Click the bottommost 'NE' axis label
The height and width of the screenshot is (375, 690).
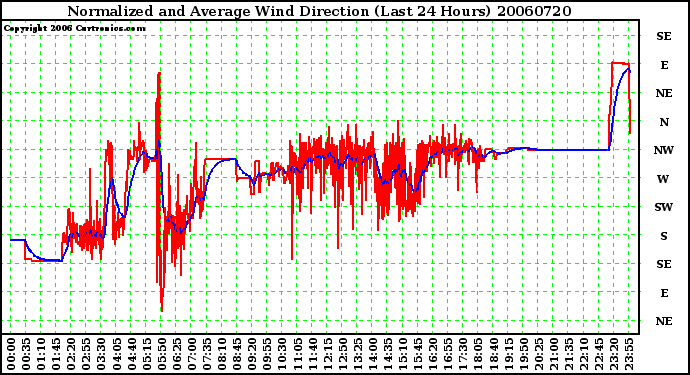click(664, 321)
